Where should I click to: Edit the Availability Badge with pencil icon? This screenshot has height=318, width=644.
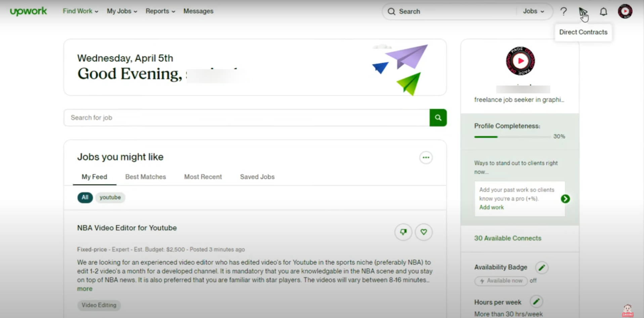click(x=542, y=268)
